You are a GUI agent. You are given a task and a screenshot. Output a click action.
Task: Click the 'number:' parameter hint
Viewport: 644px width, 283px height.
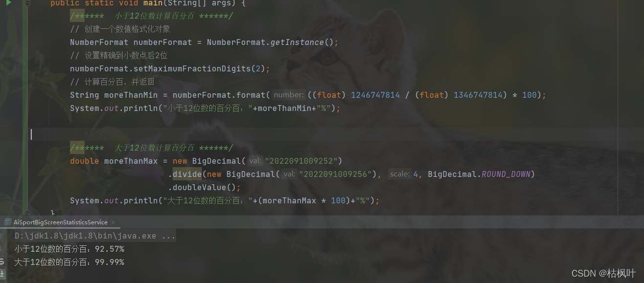(x=289, y=95)
